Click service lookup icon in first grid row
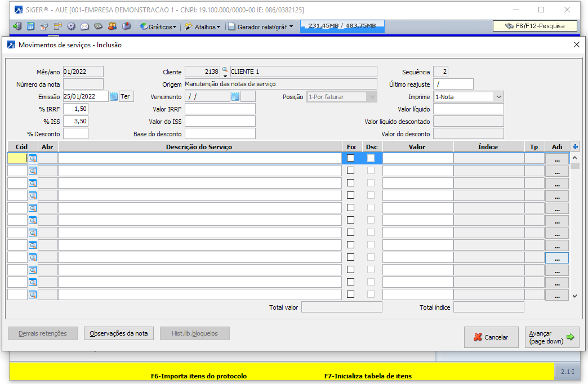The height and width of the screenshot is (384, 588). click(x=33, y=159)
